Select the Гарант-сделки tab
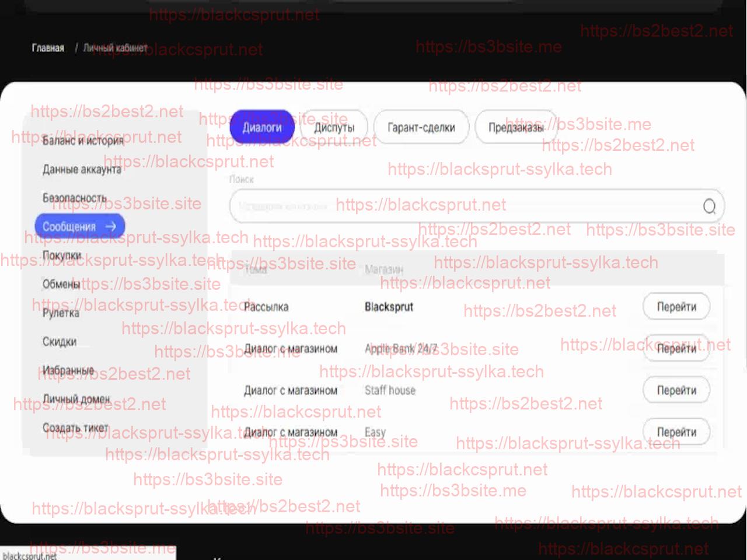The height and width of the screenshot is (560, 747). click(421, 127)
